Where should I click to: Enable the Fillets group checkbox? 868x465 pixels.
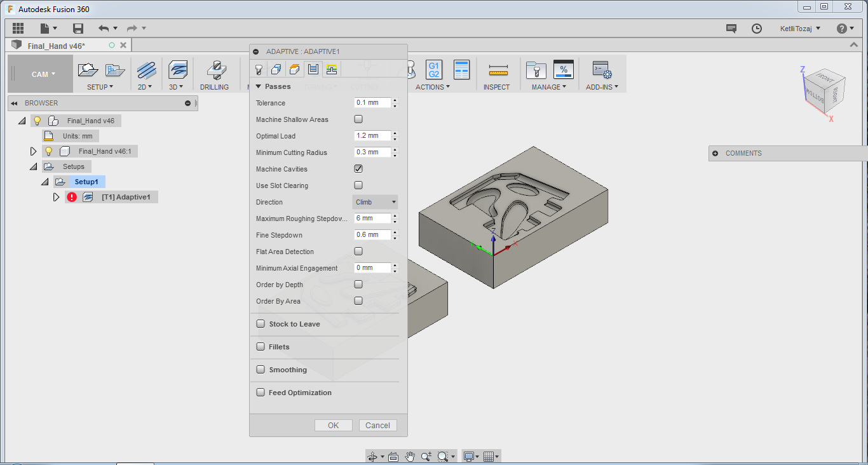261,347
